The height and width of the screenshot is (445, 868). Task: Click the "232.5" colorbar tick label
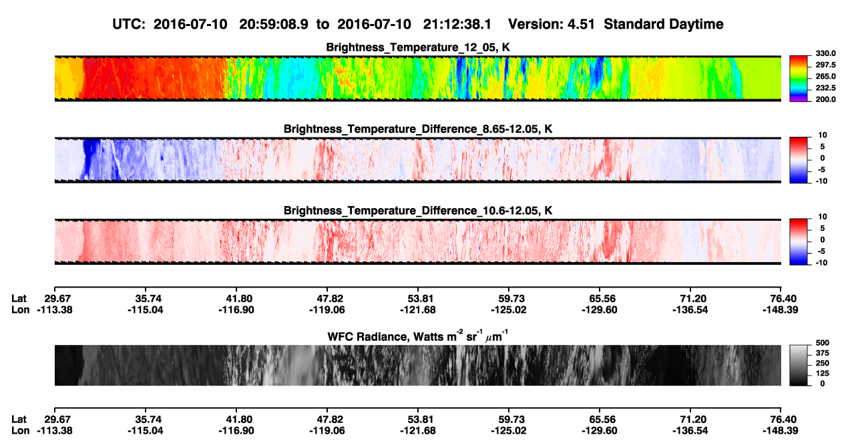coord(825,88)
